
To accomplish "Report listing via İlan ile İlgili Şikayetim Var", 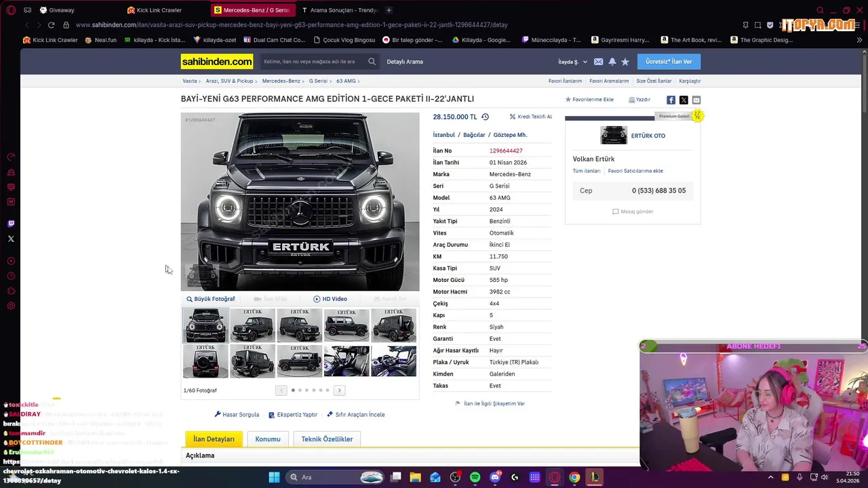I will (x=490, y=403).
